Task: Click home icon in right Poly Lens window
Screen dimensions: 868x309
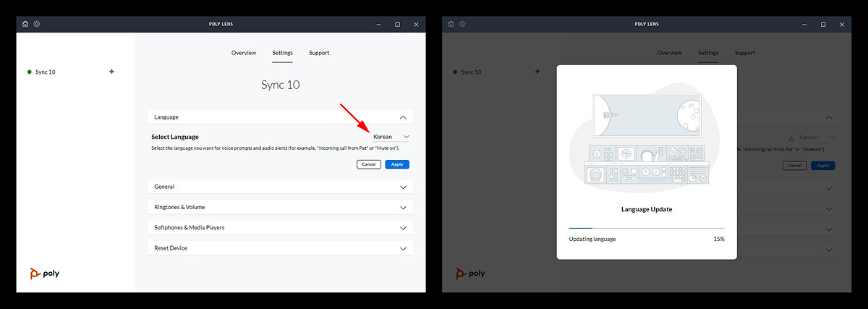Action: (451, 24)
